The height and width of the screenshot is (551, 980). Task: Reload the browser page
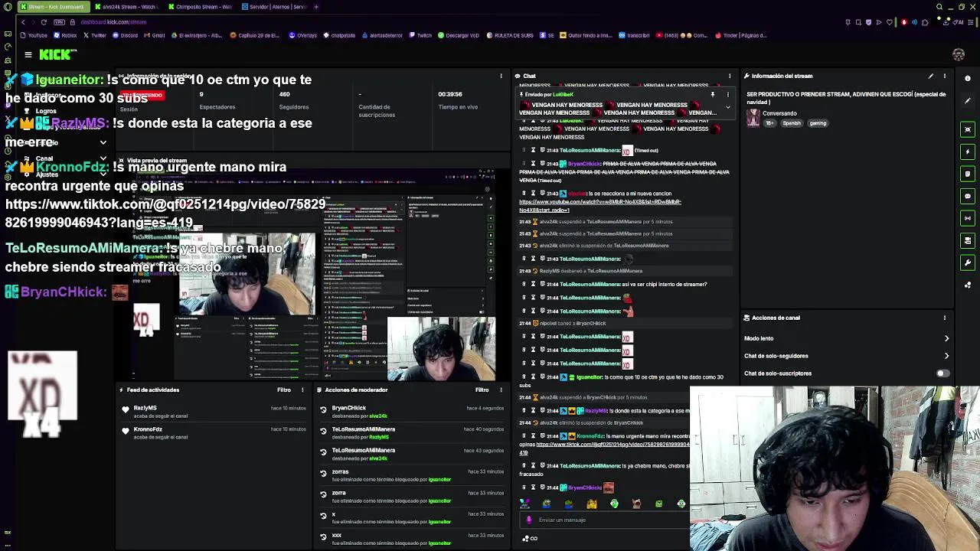coord(44,22)
